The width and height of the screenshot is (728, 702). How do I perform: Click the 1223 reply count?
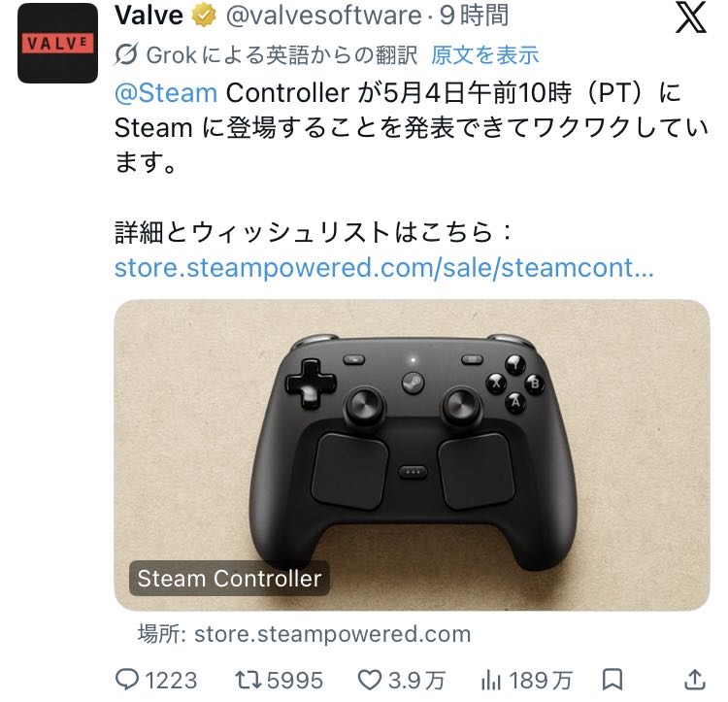coord(171,681)
